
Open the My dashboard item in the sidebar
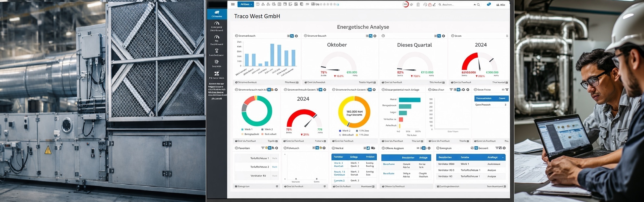pos(217,40)
